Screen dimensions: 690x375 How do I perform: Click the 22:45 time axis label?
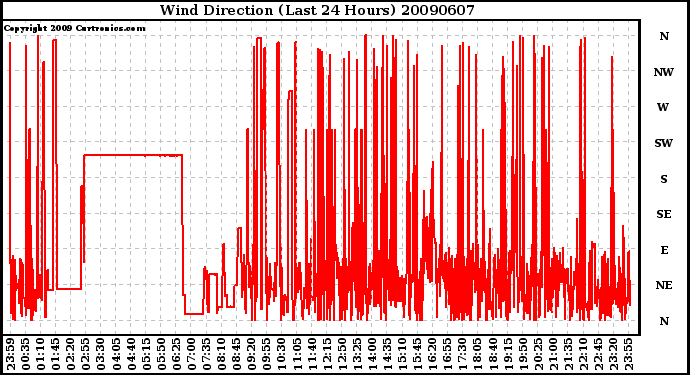click(598, 354)
